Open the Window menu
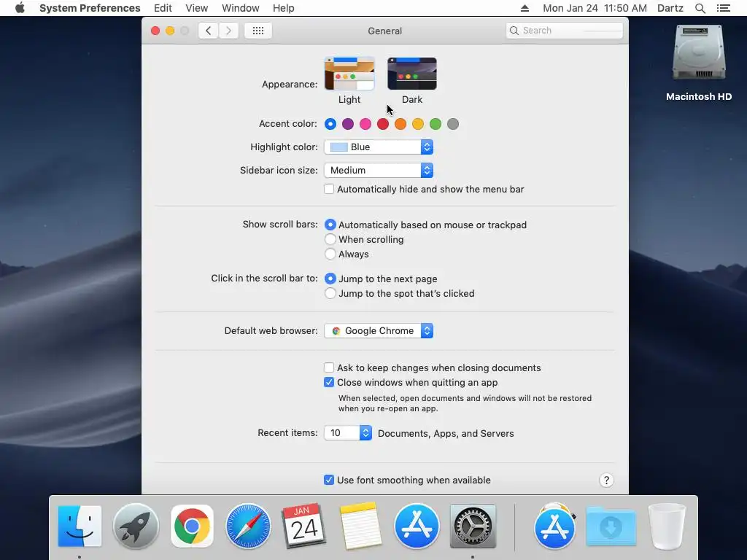Screen dimensions: 747x560 click(241, 8)
